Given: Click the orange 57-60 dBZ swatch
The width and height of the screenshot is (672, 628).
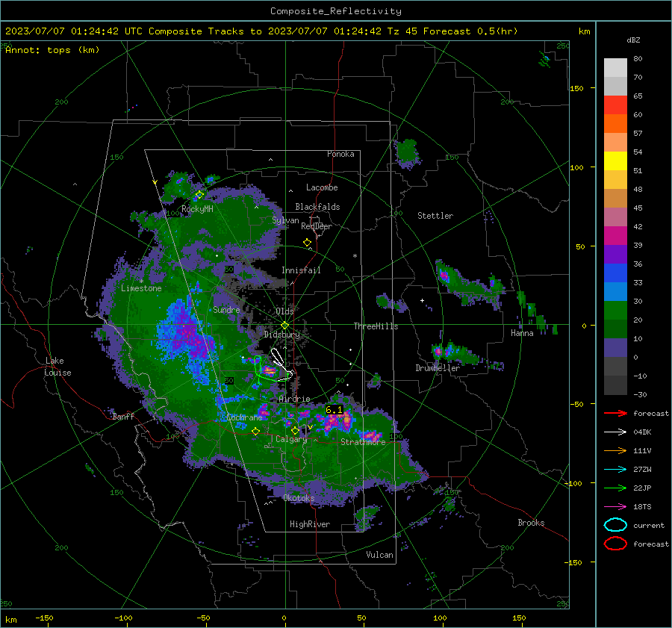Looking at the screenshot, I should [x=615, y=124].
